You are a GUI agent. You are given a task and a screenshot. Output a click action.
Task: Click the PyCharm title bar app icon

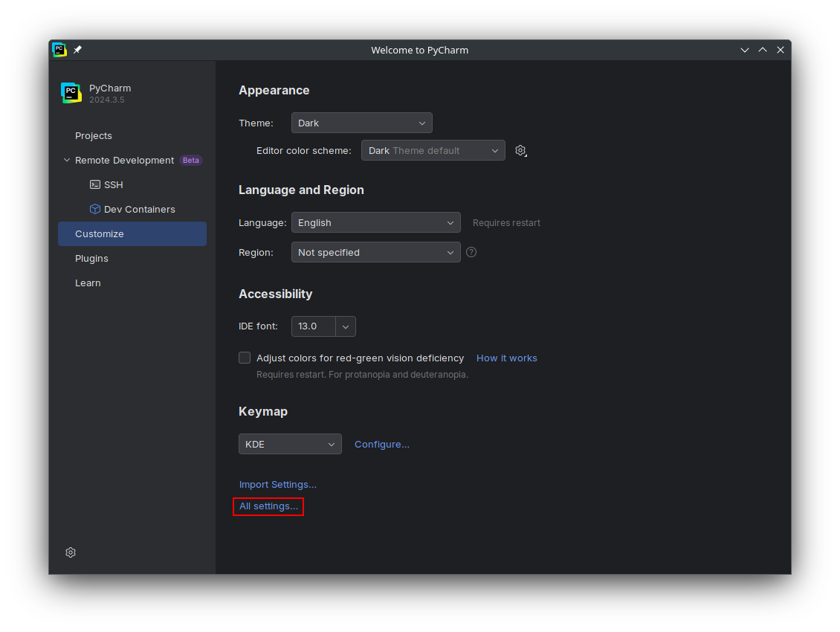(59, 50)
